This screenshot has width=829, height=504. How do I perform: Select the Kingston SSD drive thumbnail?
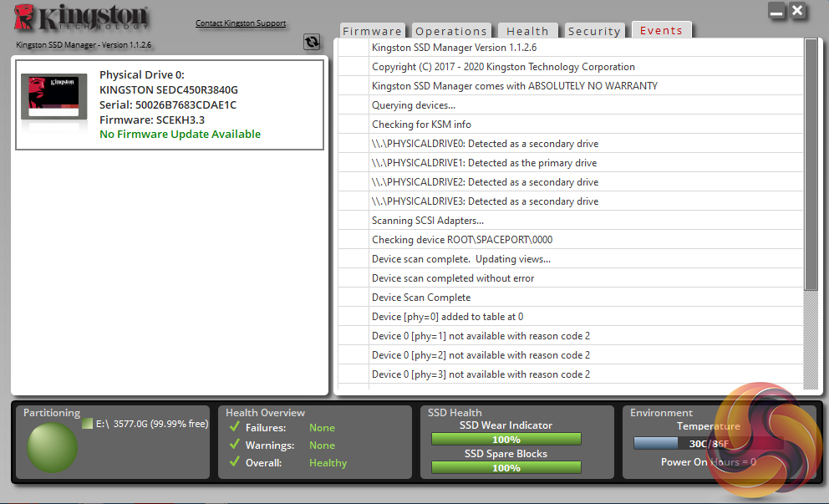click(54, 97)
